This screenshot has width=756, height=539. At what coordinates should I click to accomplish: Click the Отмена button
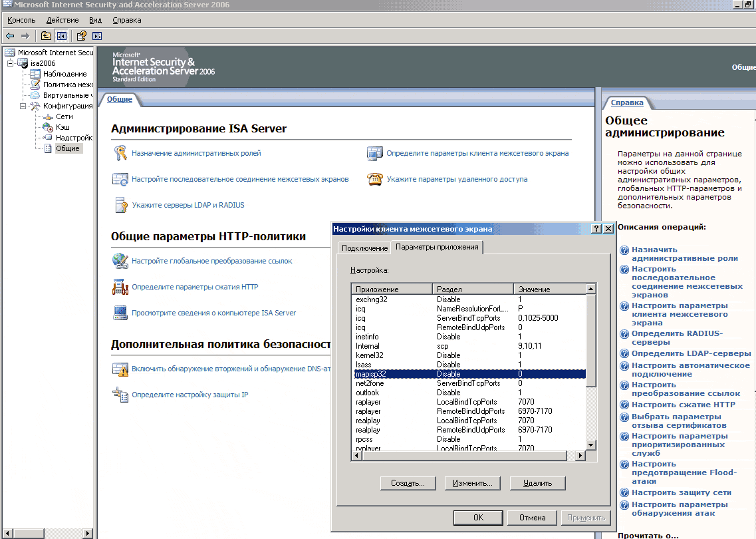click(533, 518)
